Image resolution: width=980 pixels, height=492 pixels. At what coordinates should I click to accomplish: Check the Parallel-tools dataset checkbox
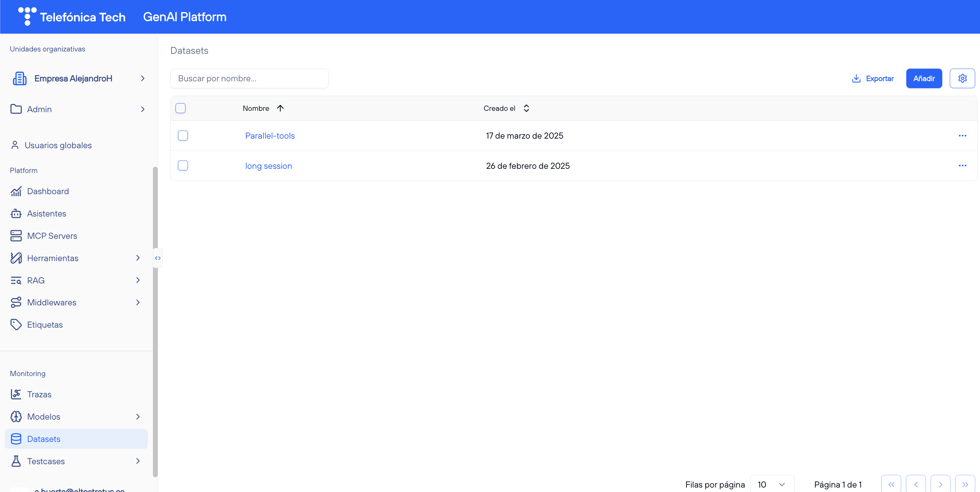[183, 136]
